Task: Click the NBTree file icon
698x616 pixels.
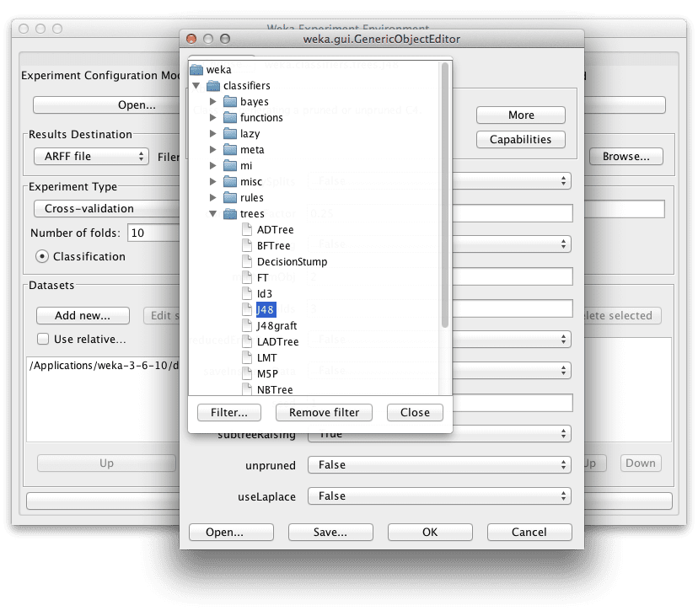Action: (x=247, y=388)
